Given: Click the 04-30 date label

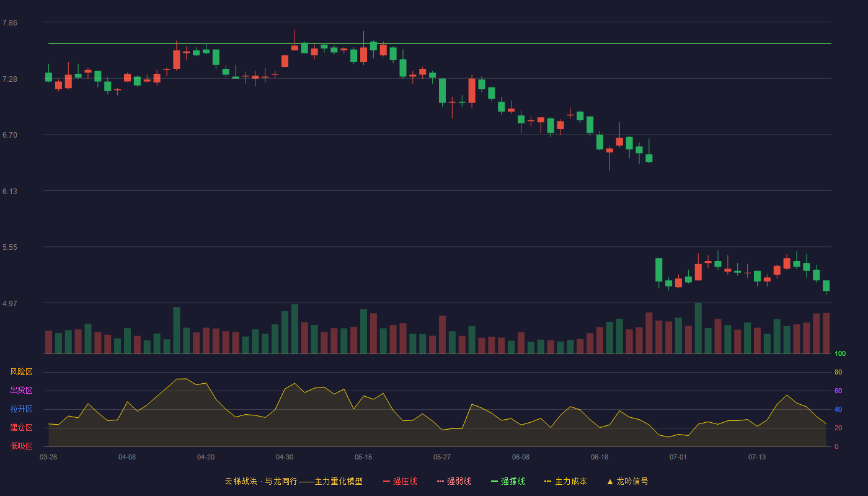Looking at the screenshot, I should (x=285, y=457).
